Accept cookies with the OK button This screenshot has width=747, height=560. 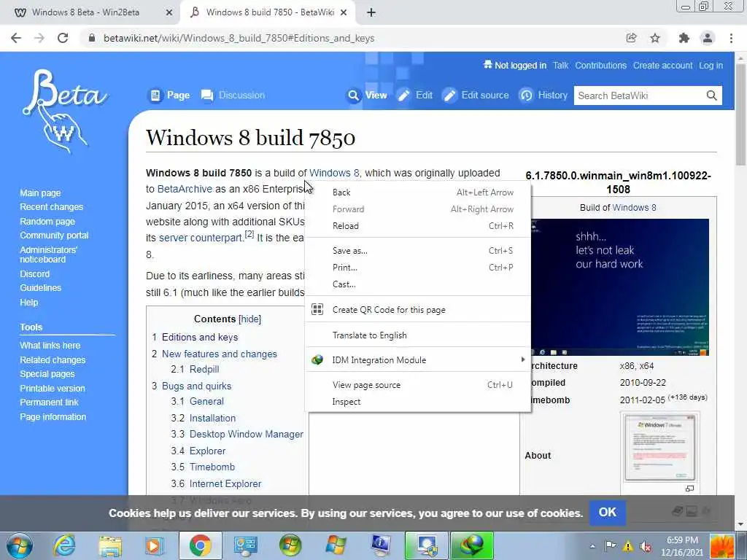(x=608, y=513)
